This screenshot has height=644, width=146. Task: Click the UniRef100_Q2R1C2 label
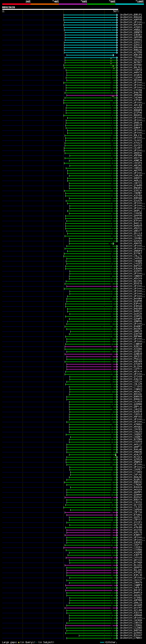[x=131, y=42]
